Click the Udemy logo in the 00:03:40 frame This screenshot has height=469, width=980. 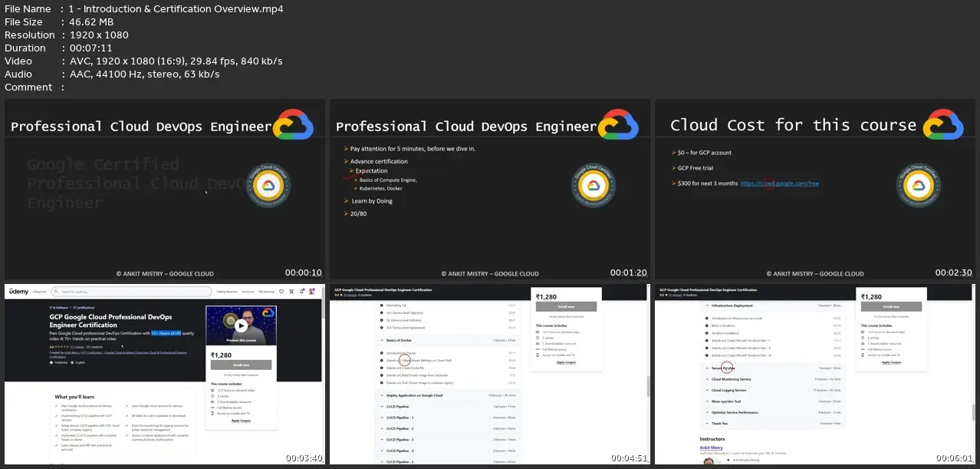tap(18, 291)
